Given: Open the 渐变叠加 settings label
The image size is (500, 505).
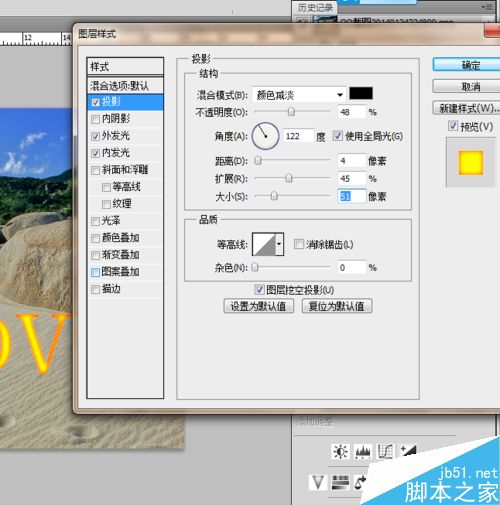Looking at the screenshot, I should (x=120, y=255).
